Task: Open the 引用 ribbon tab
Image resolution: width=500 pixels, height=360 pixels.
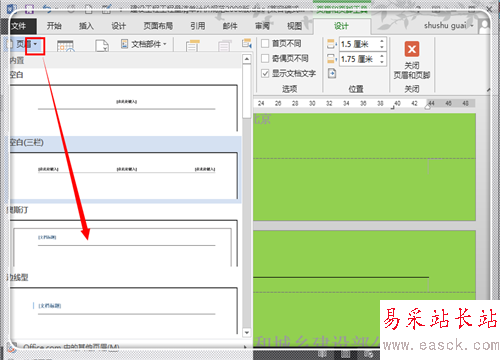Action: [198, 26]
